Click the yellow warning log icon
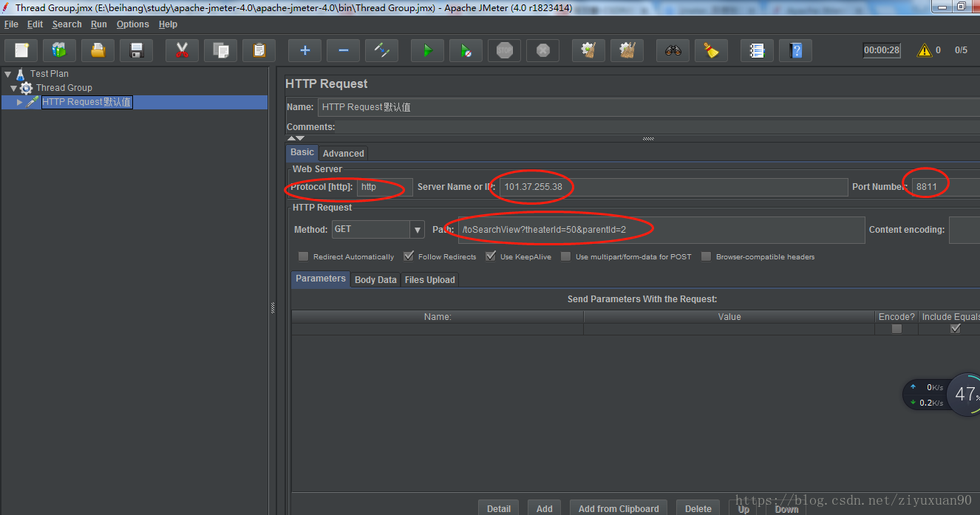 pyautogui.click(x=925, y=50)
